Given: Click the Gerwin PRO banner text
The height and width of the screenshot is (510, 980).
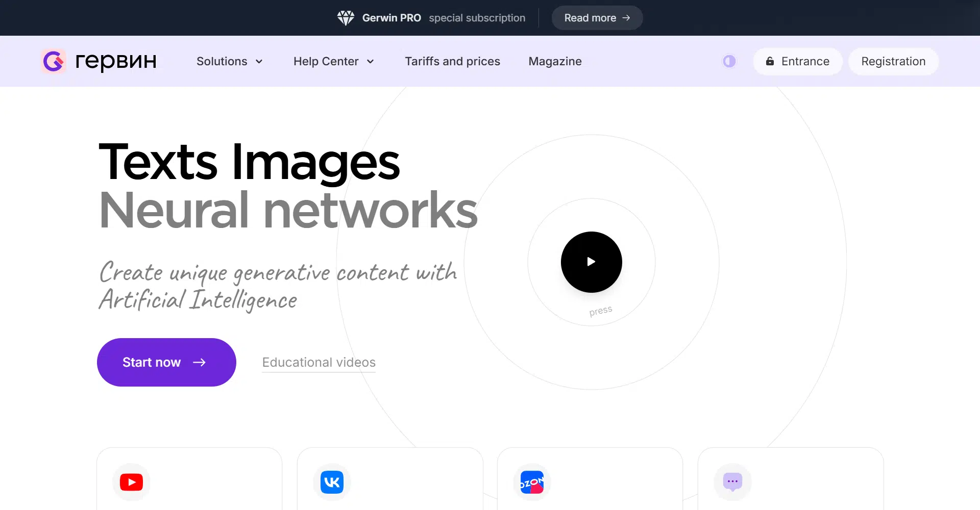Looking at the screenshot, I should coord(391,18).
